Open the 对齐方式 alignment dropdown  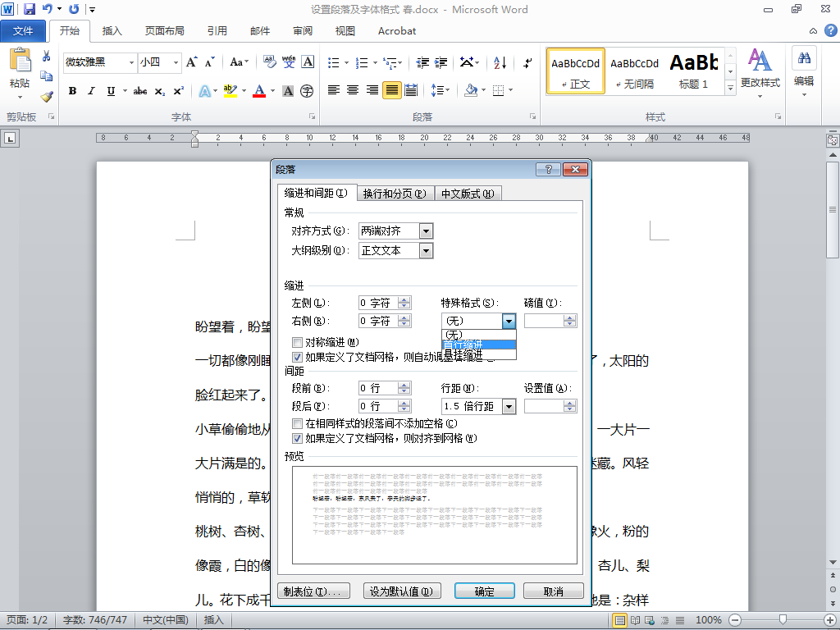[426, 231]
